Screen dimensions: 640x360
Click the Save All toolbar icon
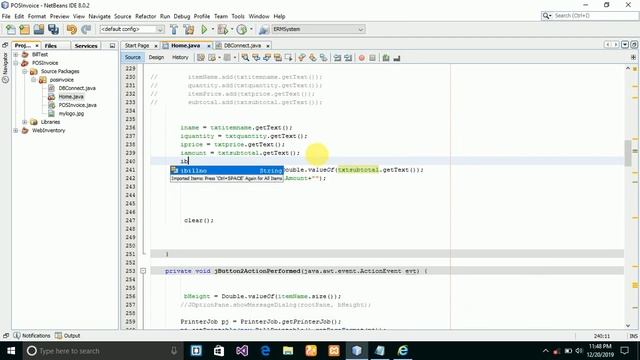[53, 29]
